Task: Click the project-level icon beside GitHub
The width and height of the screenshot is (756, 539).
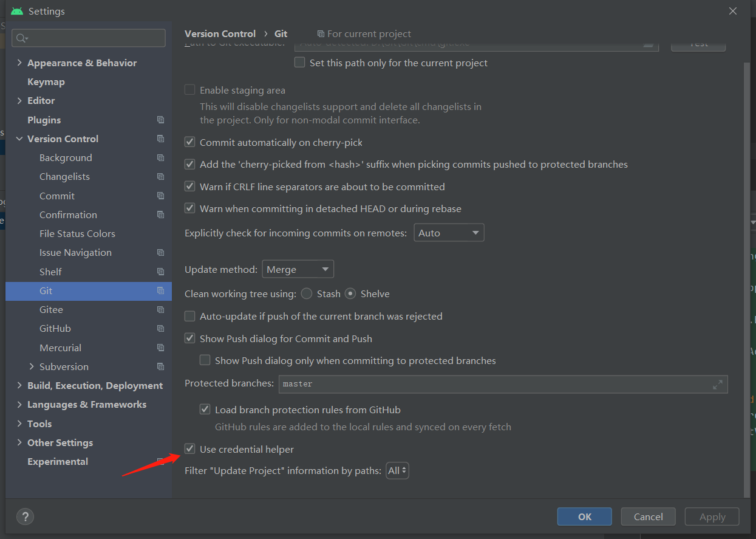Action: point(160,328)
